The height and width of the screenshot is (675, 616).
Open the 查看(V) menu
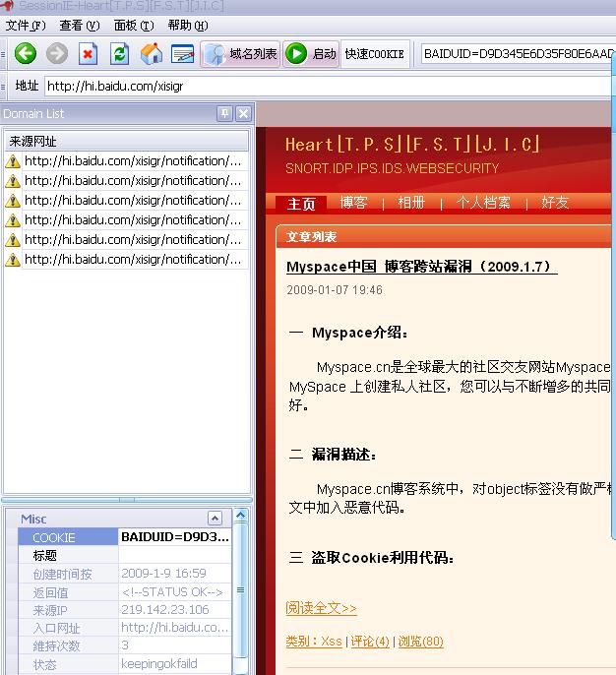tap(80, 26)
